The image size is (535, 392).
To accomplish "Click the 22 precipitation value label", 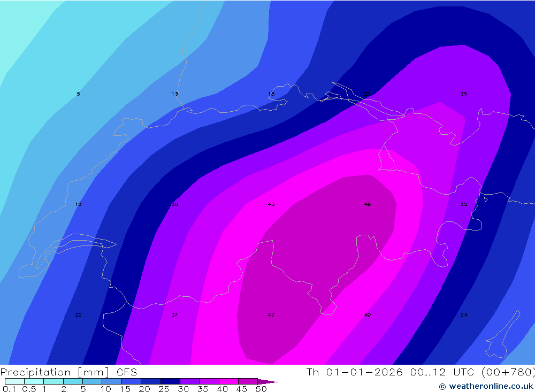I will click(x=78, y=315).
